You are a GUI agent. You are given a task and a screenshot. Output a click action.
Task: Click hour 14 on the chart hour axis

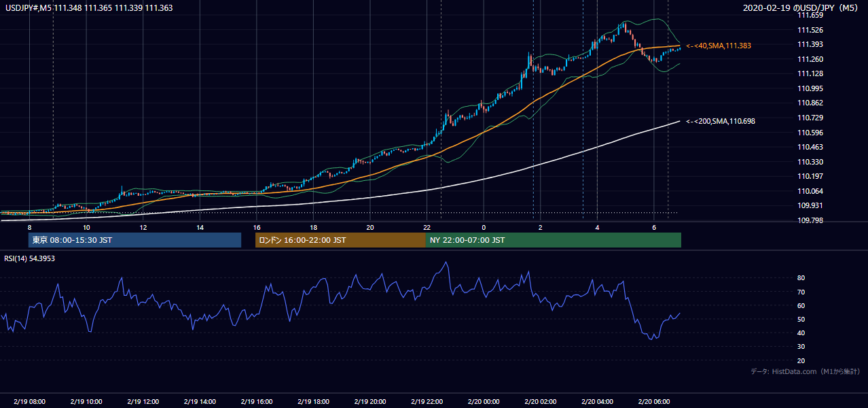200,227
